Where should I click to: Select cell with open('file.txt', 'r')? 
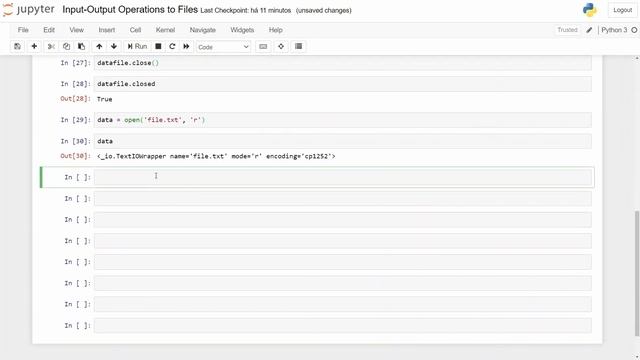pyautogui.click(x=342, y=120)
